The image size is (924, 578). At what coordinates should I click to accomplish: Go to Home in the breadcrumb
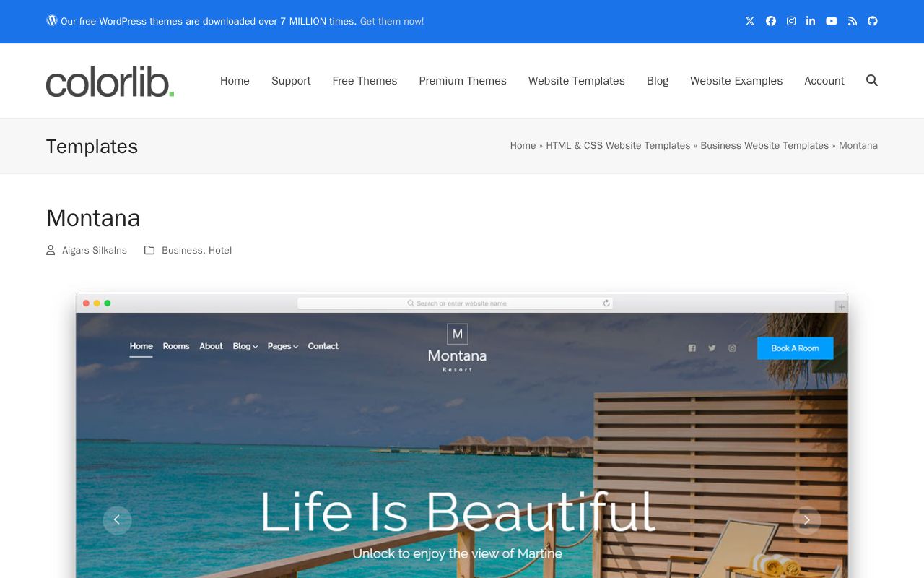click(523, 146)
